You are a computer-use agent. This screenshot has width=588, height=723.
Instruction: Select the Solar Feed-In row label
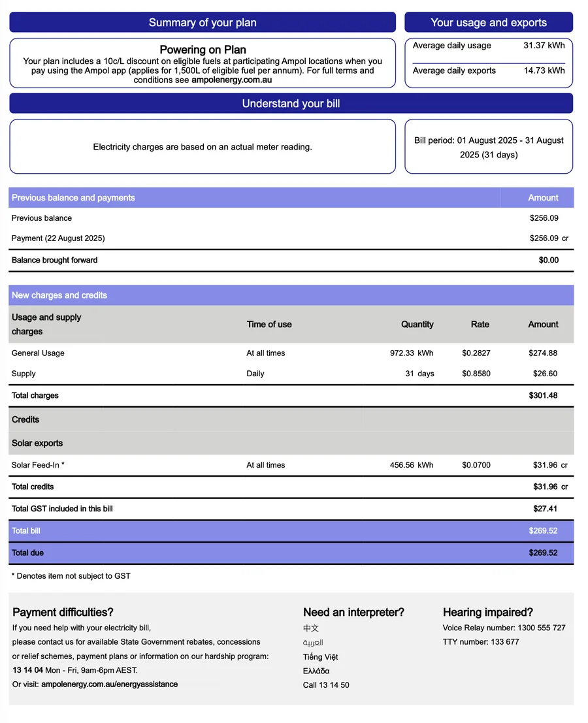pyautogui.click(x=38, y=465)
